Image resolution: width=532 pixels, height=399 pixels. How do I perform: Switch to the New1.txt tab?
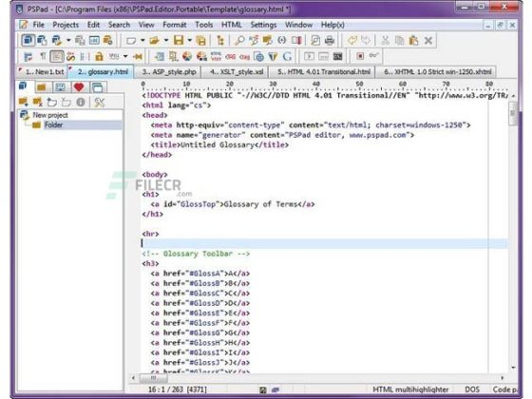(x=42, y=72)
